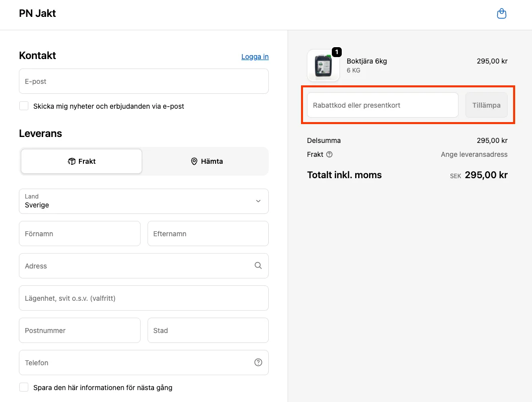Click the 'Ange leveransadress' text
532x402 pixels.
pyautogui.click(x=474, y=154)
